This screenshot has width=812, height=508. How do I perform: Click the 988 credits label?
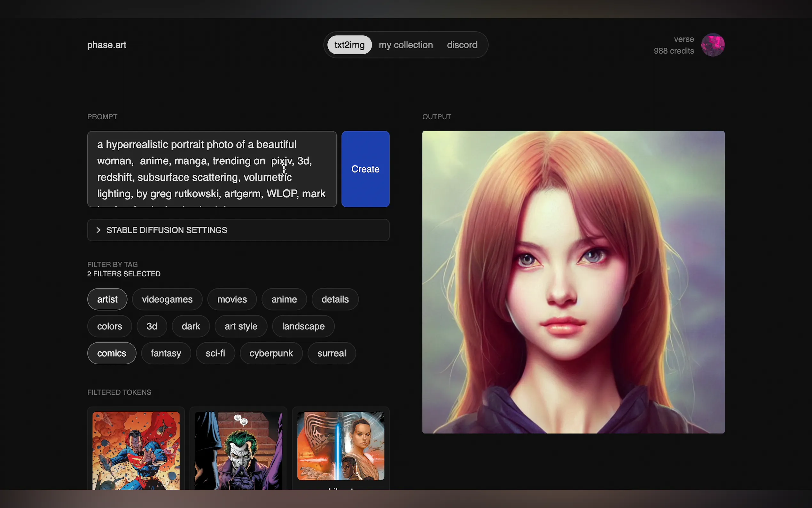point(673,51)
